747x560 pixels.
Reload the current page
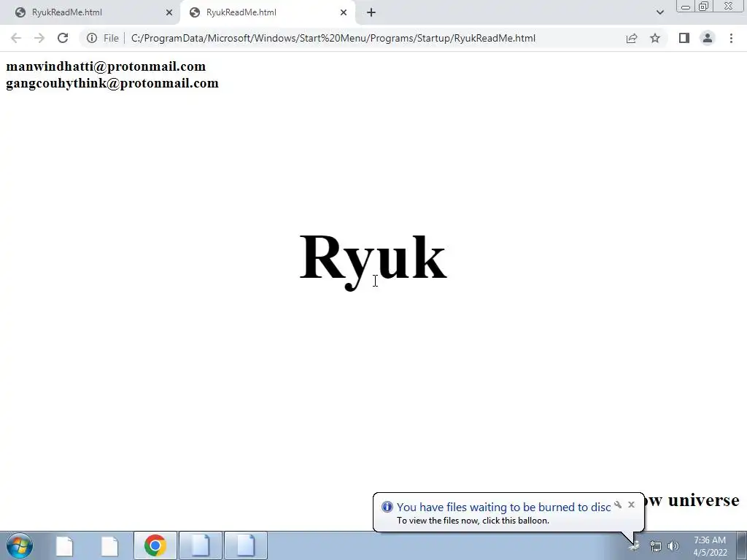click(63, 38)
